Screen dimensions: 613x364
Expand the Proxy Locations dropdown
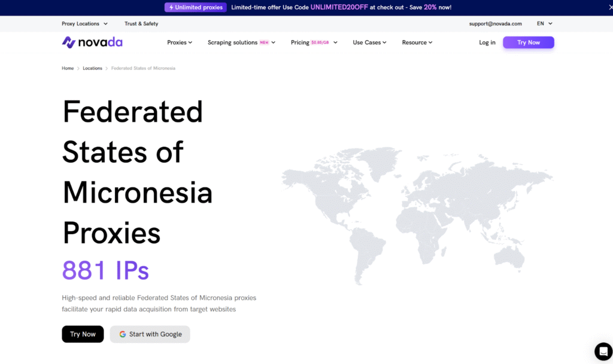coord(84,24)
